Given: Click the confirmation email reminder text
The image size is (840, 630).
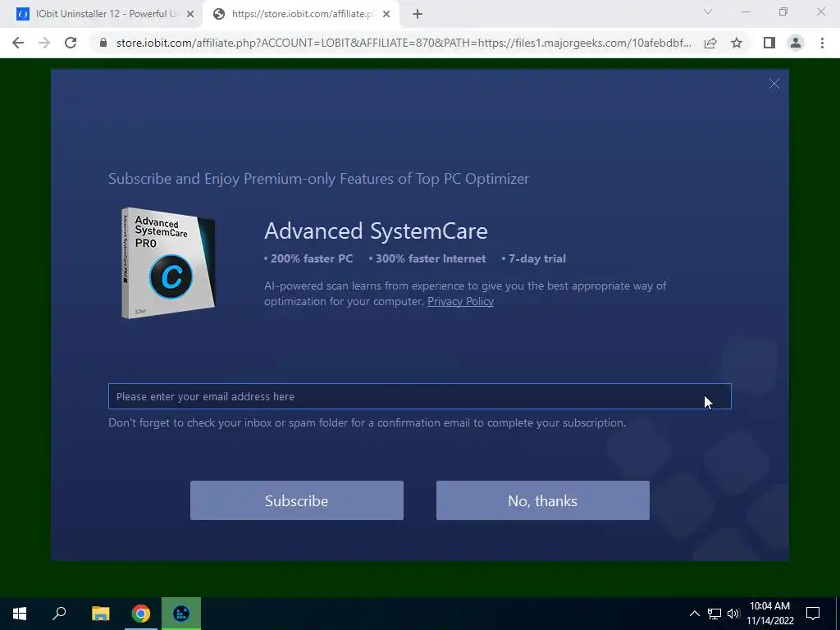Looking at the screenshot, I should click(367, 422).
